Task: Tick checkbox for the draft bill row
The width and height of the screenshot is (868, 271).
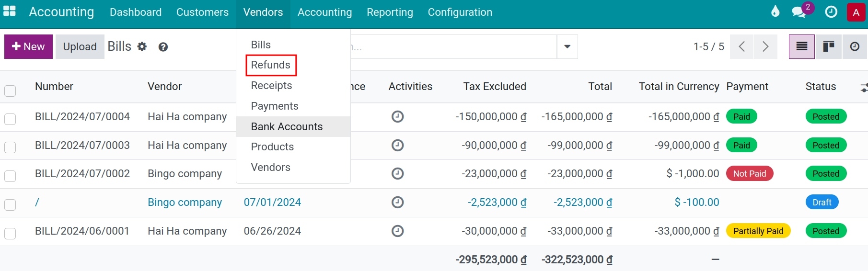Action: pos(10,204)
